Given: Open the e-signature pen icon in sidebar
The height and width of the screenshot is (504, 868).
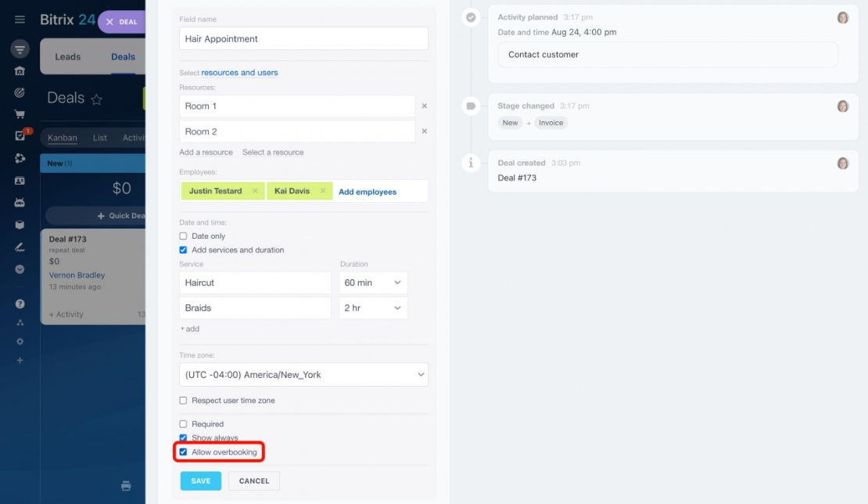Looking at the screenshot, I should [x=20, y=247].
